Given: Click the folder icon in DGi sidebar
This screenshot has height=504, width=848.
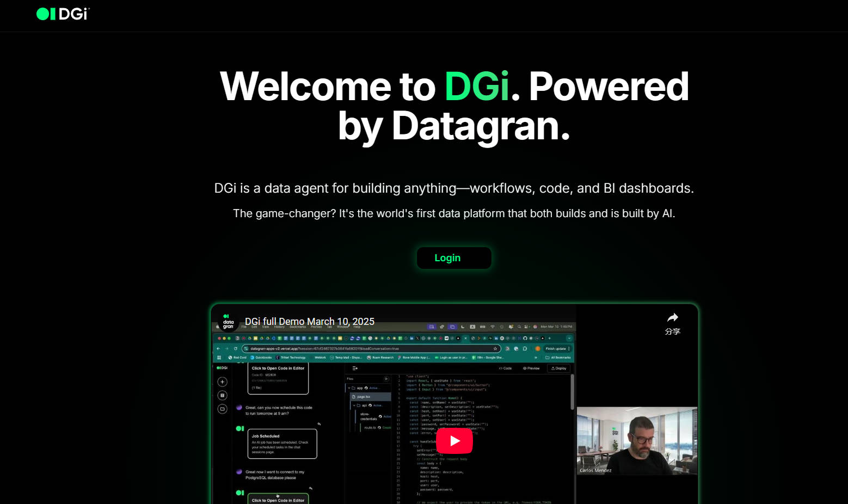Looking at the screenshot, I should [x=222, y=409].
